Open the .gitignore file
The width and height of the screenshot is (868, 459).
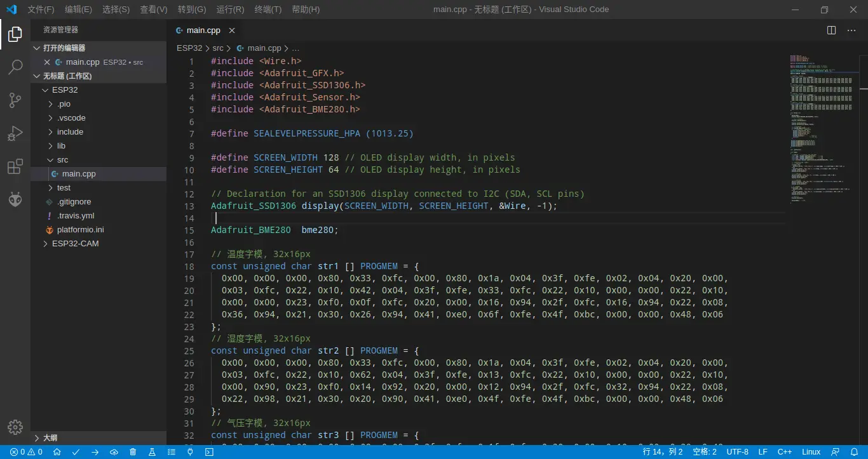click(98, 202)
